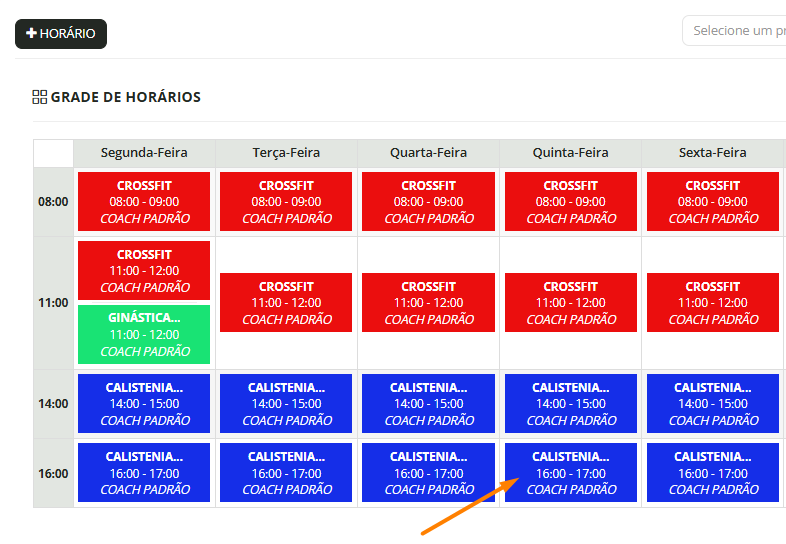Open Tuesday 11:00 Crossfit class
The width and height of the screenshot is (786, 544).
(286, 302)
